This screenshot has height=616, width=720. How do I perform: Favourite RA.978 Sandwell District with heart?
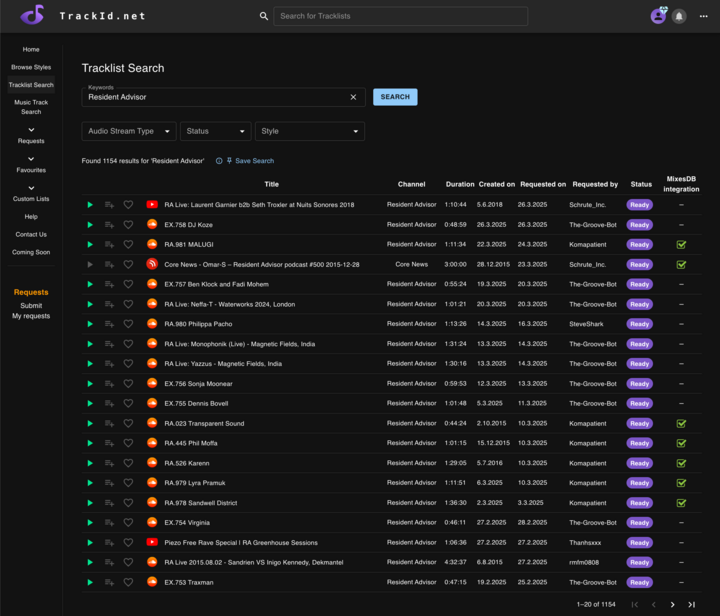pos(128,503)
